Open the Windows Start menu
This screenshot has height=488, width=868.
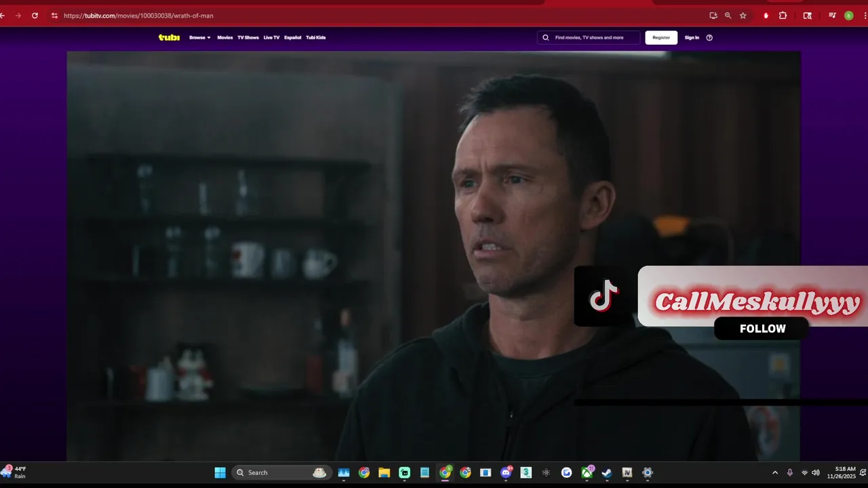(x=220, y=472)
